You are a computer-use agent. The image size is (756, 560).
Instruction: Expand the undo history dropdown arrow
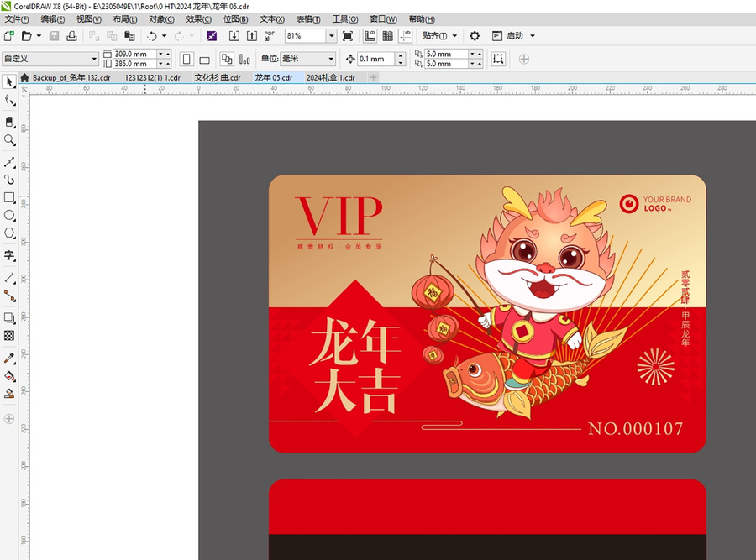point(164,35)
